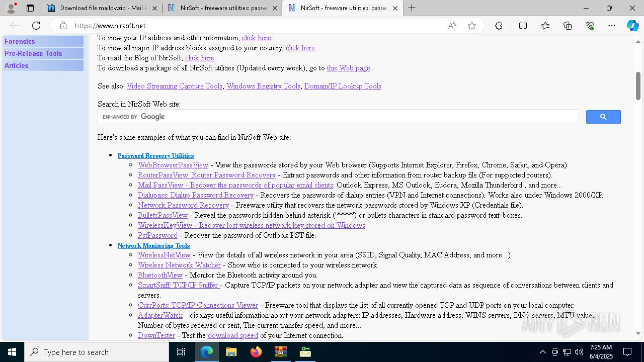
Task: Open Dialupass Dialup Password Recovery link
Action: pyautogui.click(x=196, y=195)
